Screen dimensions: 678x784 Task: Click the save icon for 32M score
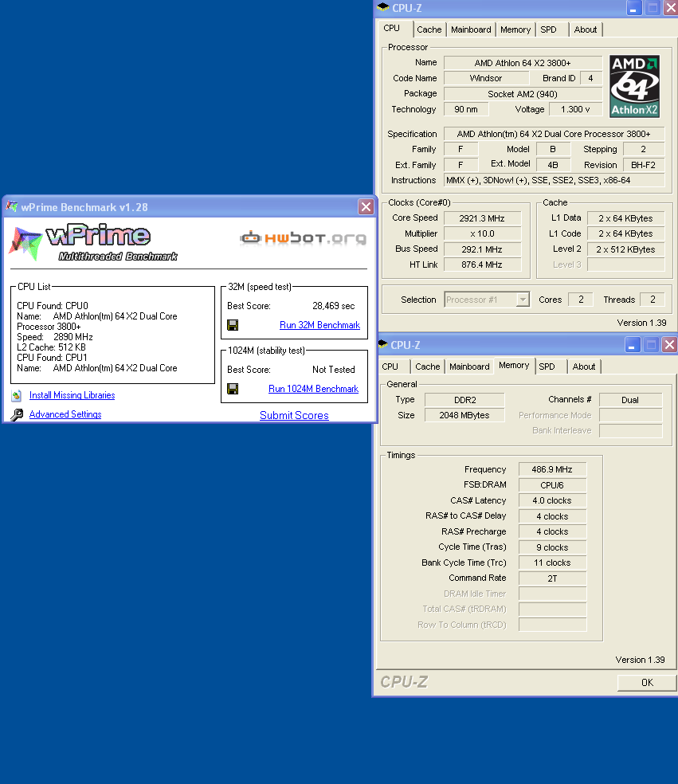tap(233, 325)
